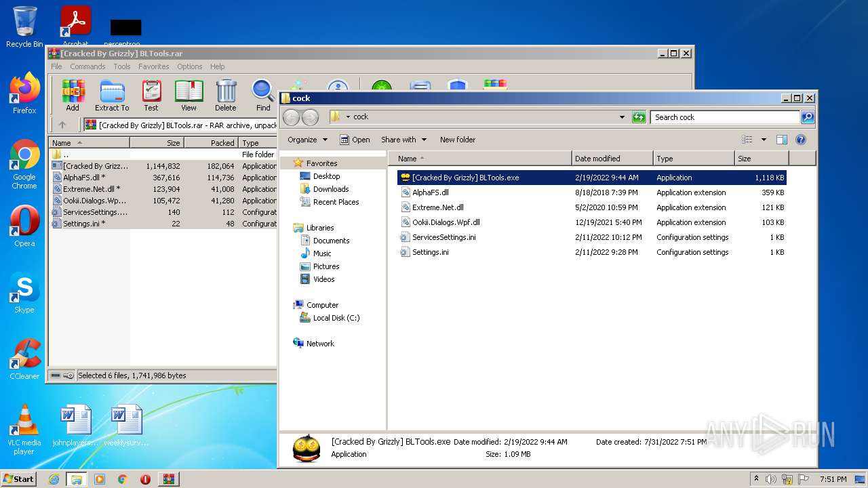868x488 pixels.
Task: Select Favorites in navigation pane
Action: [x=321, y=163]
